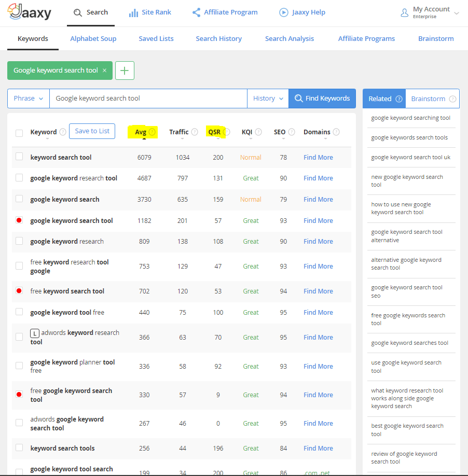Check the box for adwords google keyword search tool
468x476 pixels.
pos(19,423)
